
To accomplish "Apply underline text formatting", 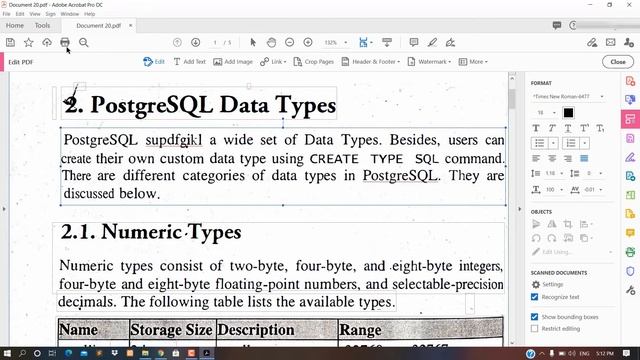I will coord(568,128).
